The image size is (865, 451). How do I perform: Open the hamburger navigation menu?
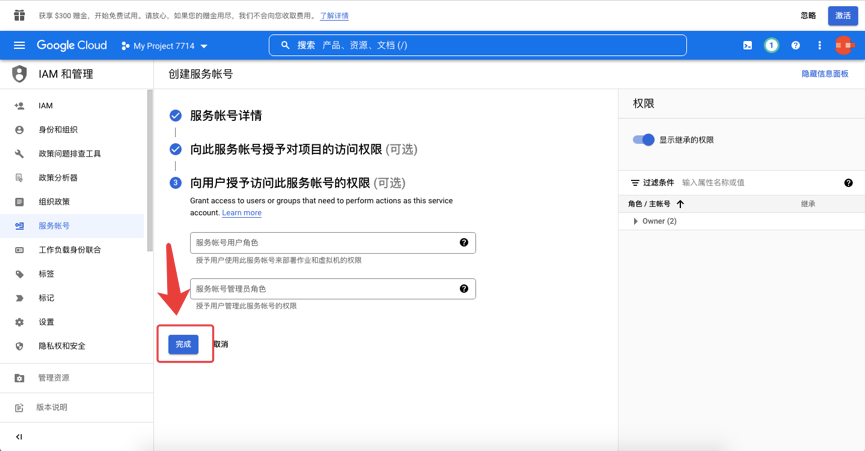(x=19, y=45)
